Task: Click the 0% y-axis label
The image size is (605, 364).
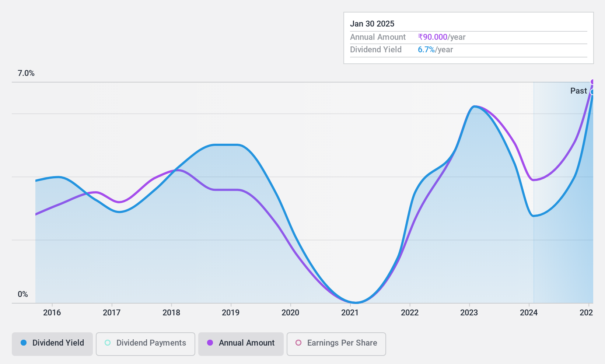Action: pyautogui.click(x=23, y=294)
